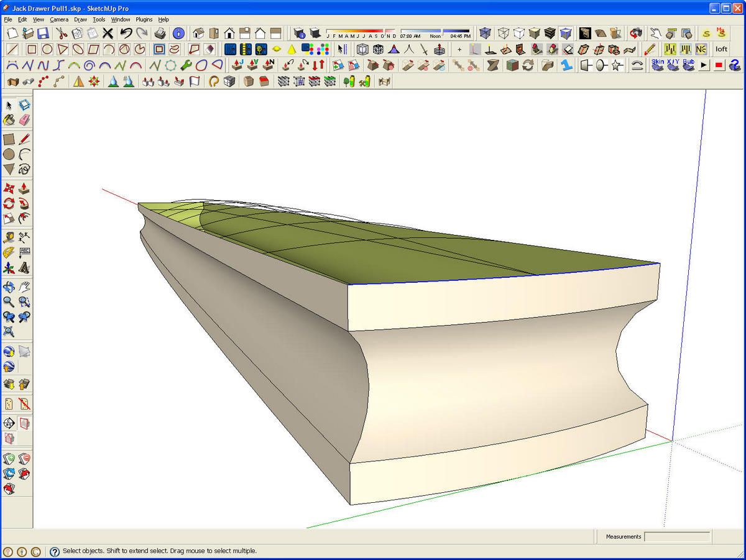Viewport: 746px width, 560px height.
Task: Toggle X-Ray face style
Action: point(486,34)
